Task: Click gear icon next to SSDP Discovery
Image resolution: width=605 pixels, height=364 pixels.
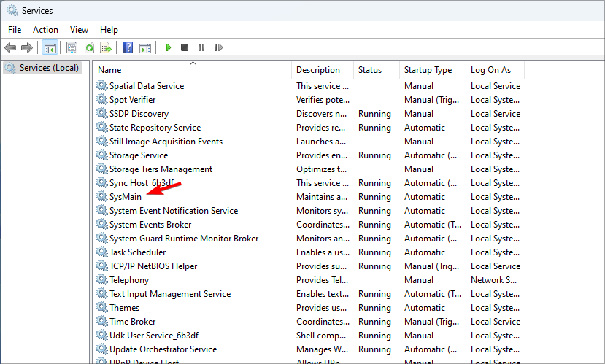Action: point(102,113)
